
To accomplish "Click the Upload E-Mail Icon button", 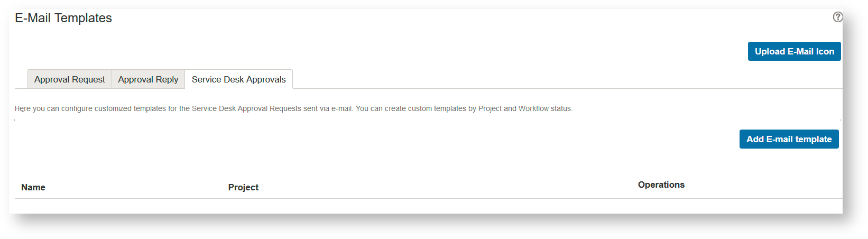I will pyautogui.click(x=794, y=51).
